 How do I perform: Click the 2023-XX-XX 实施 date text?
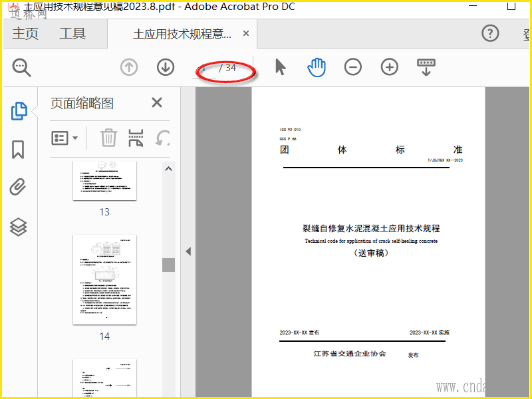(430, 332)
